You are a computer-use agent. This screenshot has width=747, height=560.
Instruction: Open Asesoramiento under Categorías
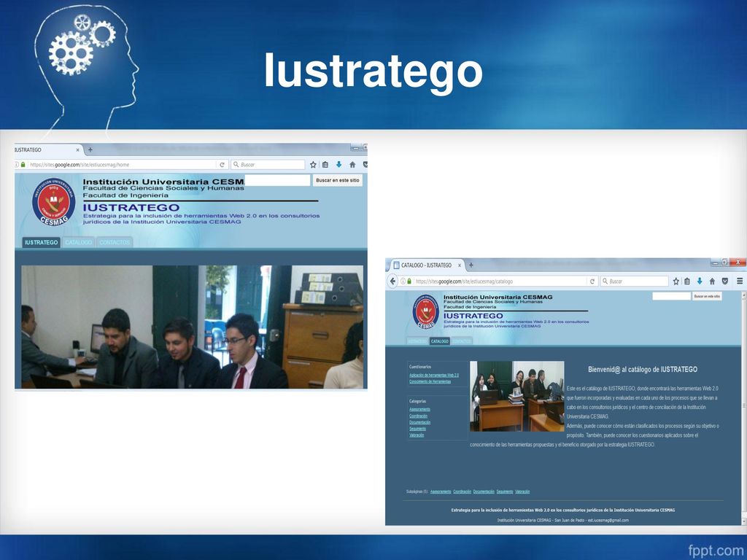[x=419, y=410]
